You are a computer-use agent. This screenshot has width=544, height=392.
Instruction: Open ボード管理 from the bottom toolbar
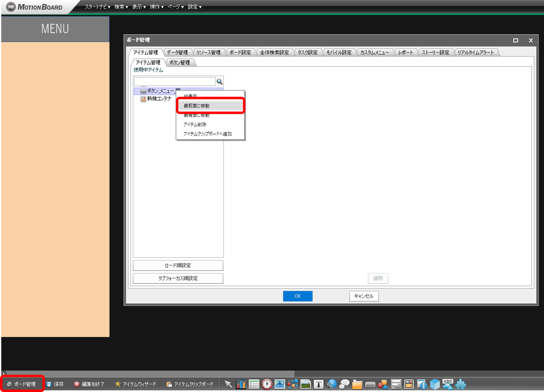pos(23,384)
